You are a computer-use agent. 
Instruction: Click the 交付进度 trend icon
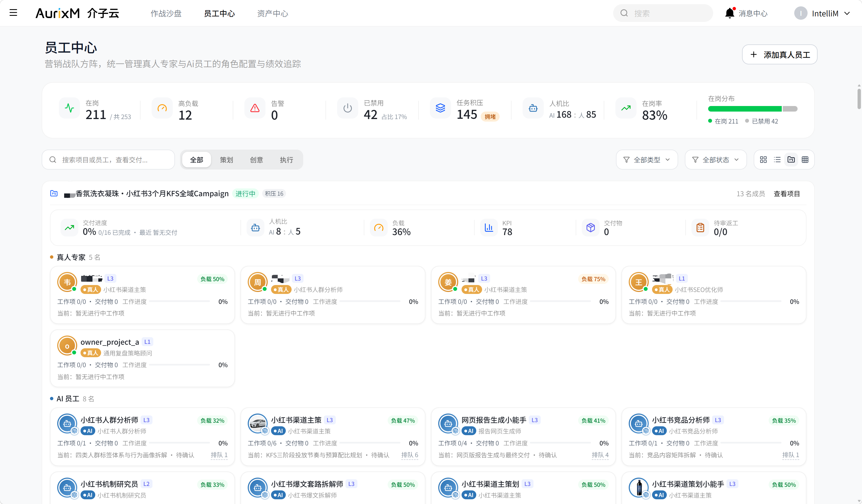click(69, 228)
